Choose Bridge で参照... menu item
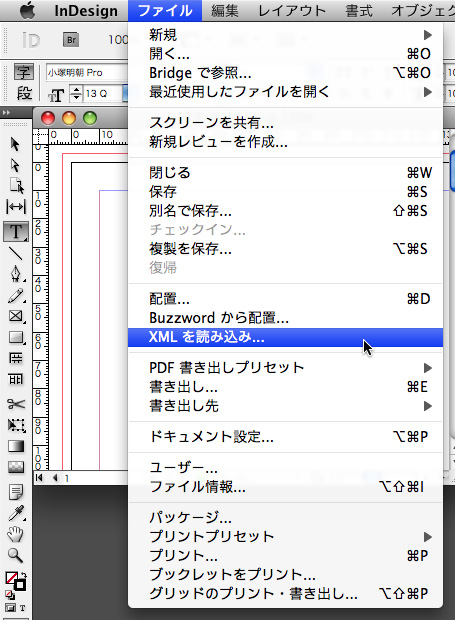This screenshot has height=620, width=455. (x=285, y=73)
